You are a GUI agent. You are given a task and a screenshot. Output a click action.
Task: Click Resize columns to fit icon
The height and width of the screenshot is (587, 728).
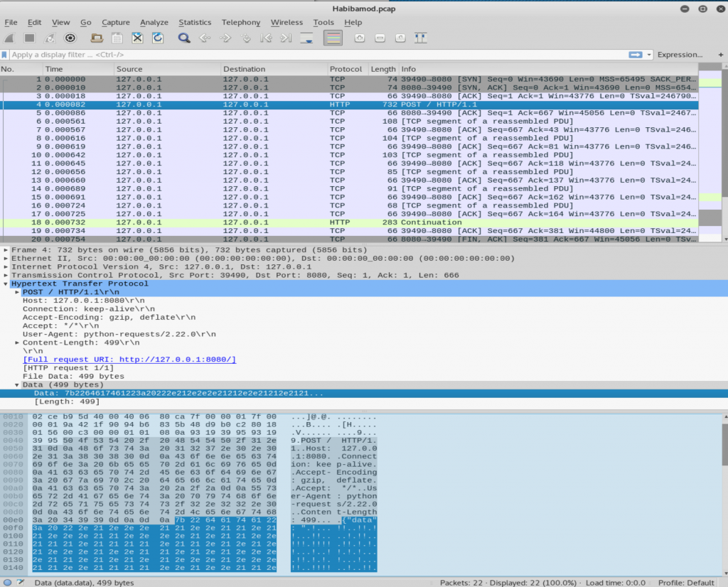pyautogui.click(x=421, y=38)
